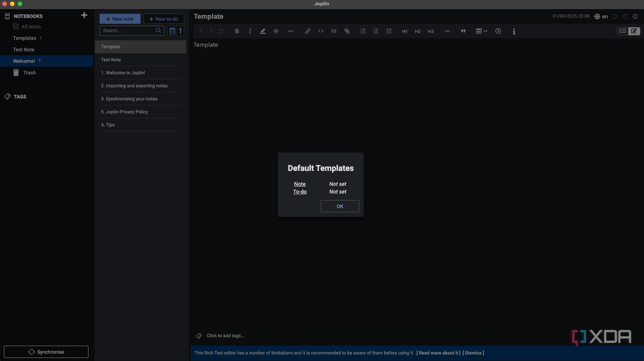
Task: Select the Welcome! notebook
Action: [x=46, y=61]
